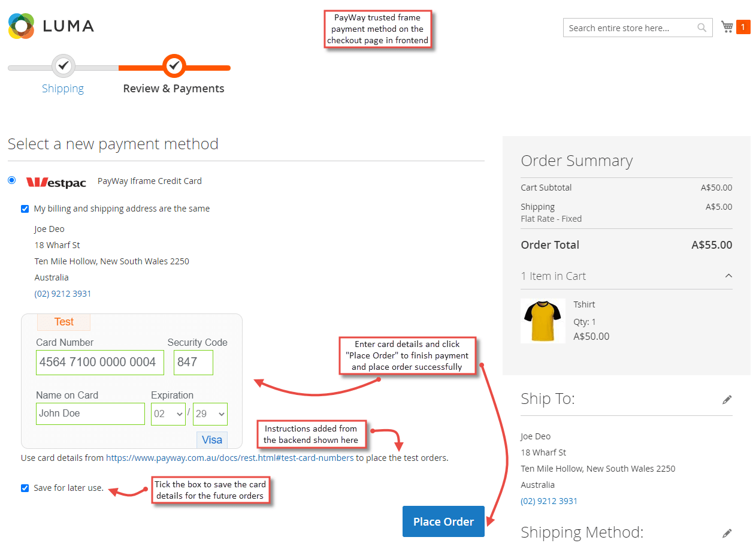Edit the Ship To address via pencil icon
The image size is (756, 546).
[727, 399]
